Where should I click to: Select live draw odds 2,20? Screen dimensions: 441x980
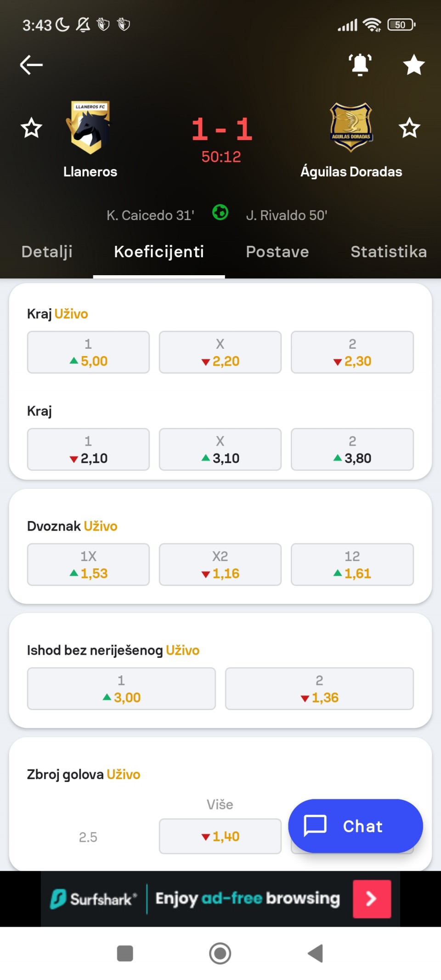click(x=220, y=352)
